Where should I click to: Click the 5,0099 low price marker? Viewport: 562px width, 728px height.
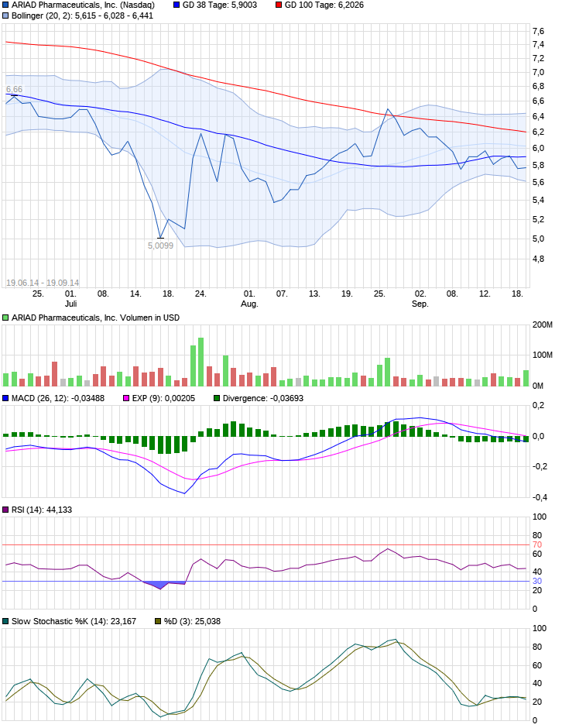pyautogui.click(x=160, y=246)
